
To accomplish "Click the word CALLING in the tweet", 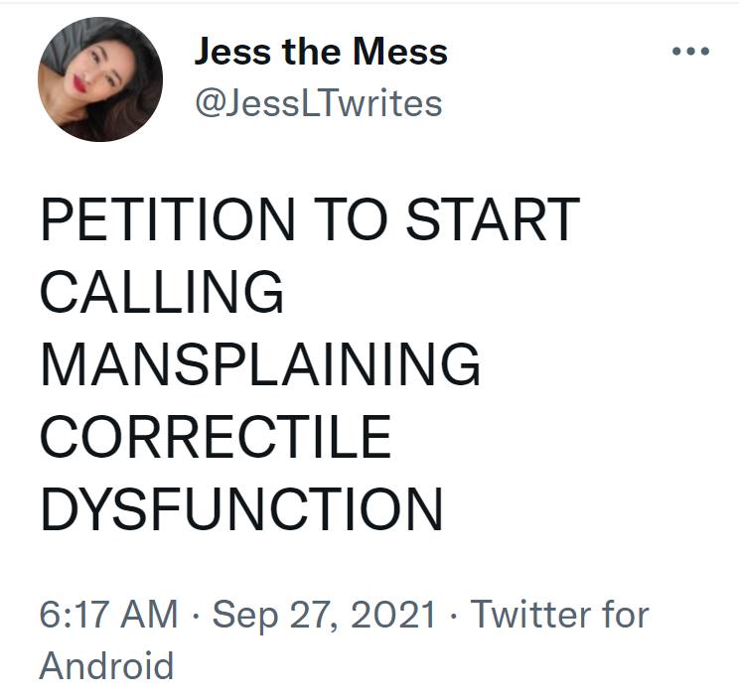I will tap(162, 292).
